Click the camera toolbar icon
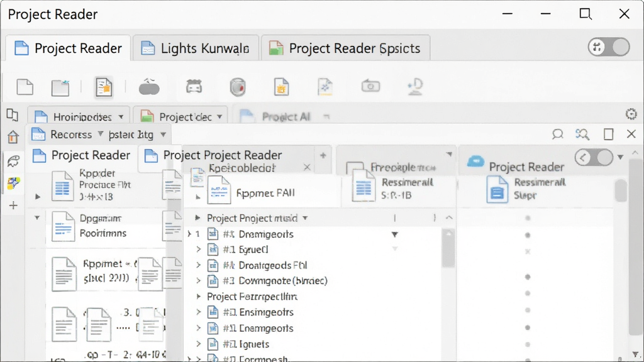Viewport: 644px width, 362px height. (370, 86)
